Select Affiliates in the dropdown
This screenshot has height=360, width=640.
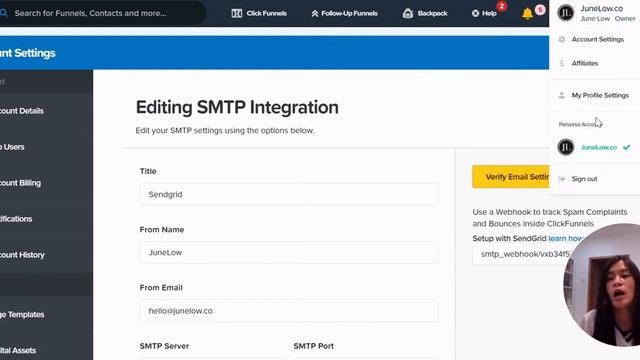tap(584, 63)
